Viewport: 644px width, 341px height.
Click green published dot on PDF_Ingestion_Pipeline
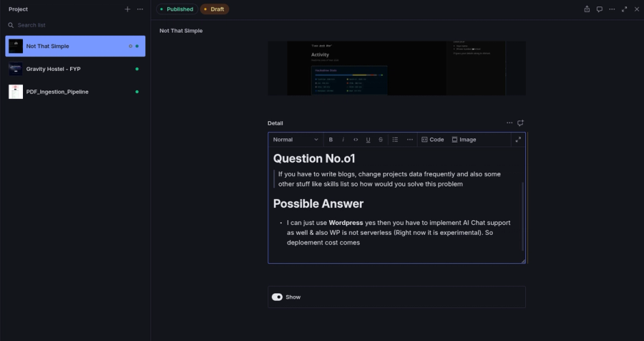pos(137,92)
